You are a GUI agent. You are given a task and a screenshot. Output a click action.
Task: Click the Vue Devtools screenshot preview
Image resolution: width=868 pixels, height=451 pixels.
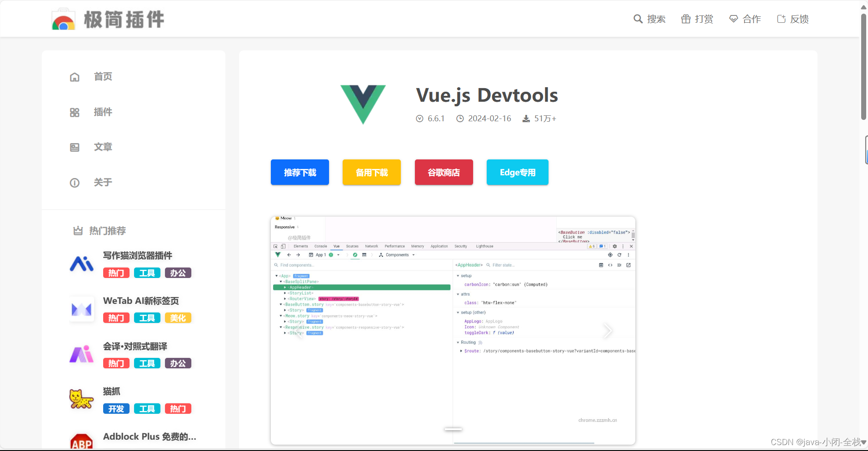click(453, 331)
